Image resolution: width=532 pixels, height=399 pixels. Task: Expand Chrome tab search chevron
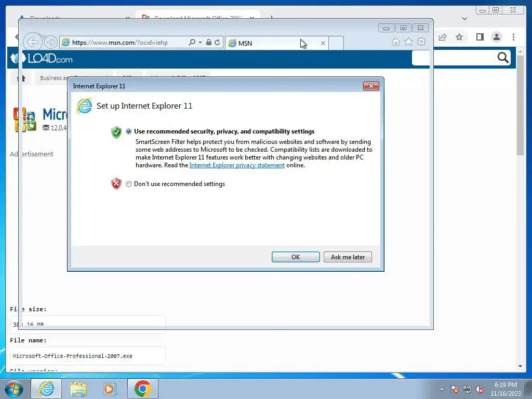[x=464, y=18]
